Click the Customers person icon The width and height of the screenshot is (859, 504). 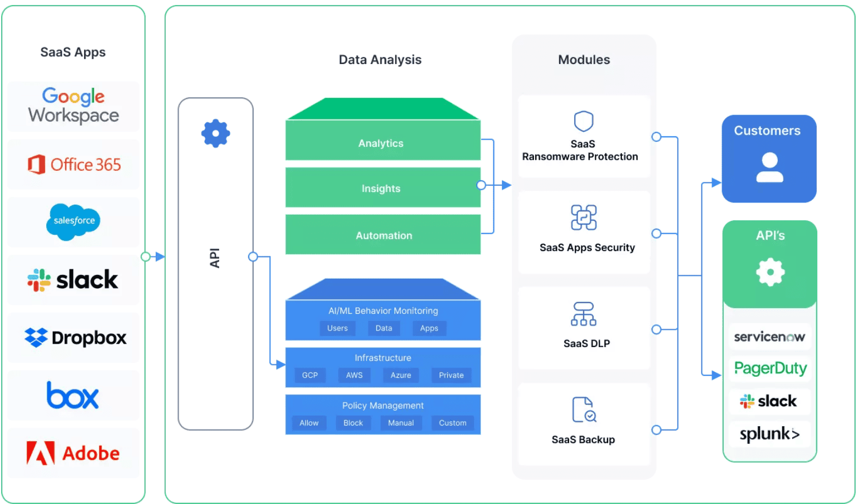[x=769, y=168]
